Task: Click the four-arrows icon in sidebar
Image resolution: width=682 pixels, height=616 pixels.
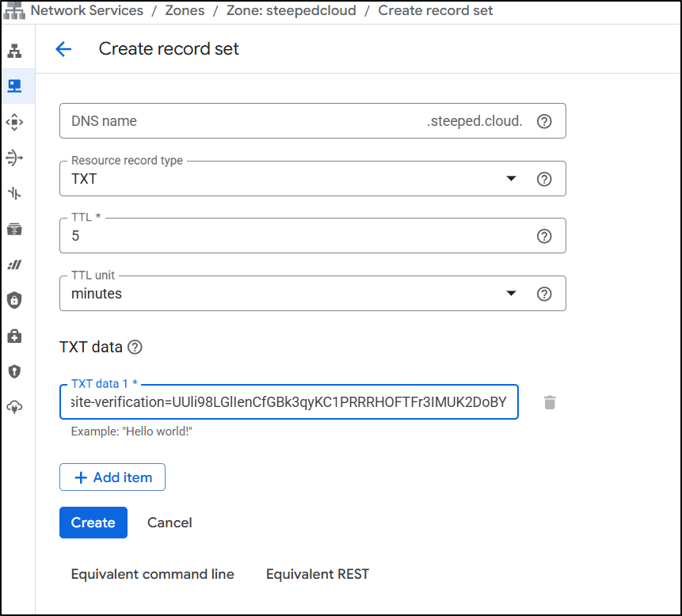Action: tap(15, 122)
